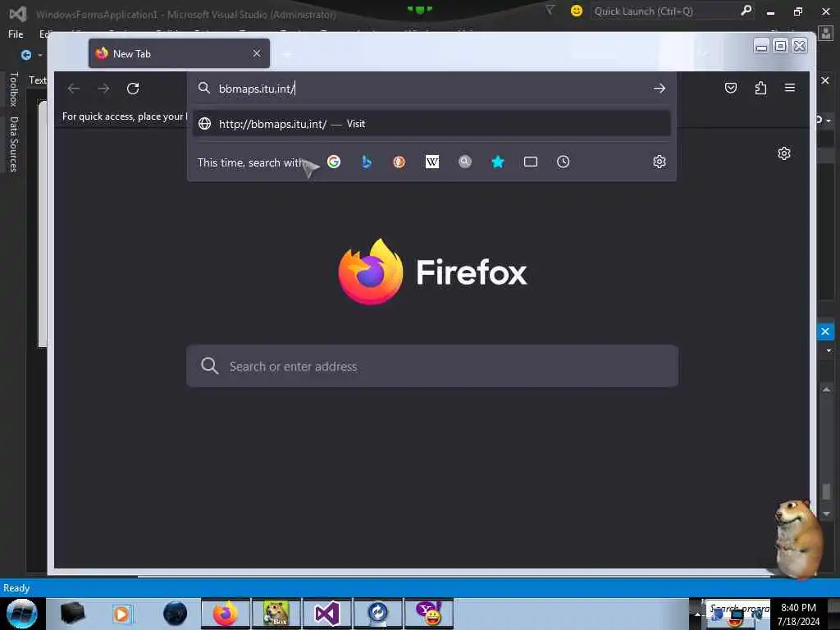Click Visual Studio navigate backward button
The image size is (840, 630).
[x=25, y=55]
